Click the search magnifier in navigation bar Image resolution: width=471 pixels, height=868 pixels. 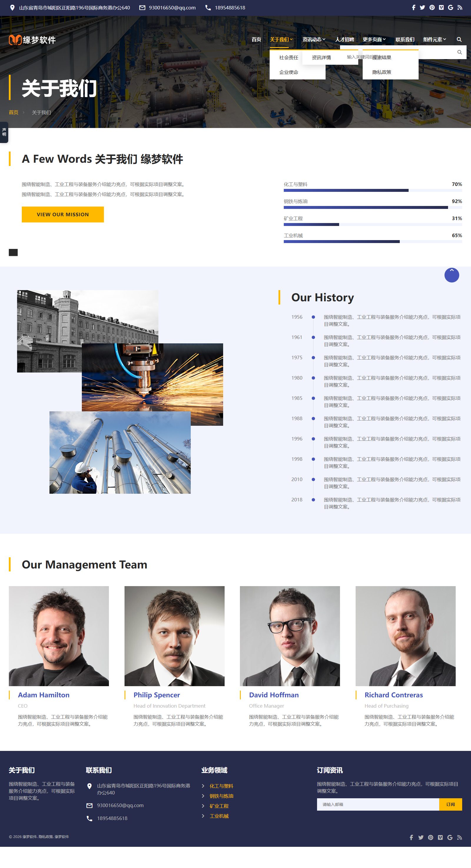click(x=459, y=39)
